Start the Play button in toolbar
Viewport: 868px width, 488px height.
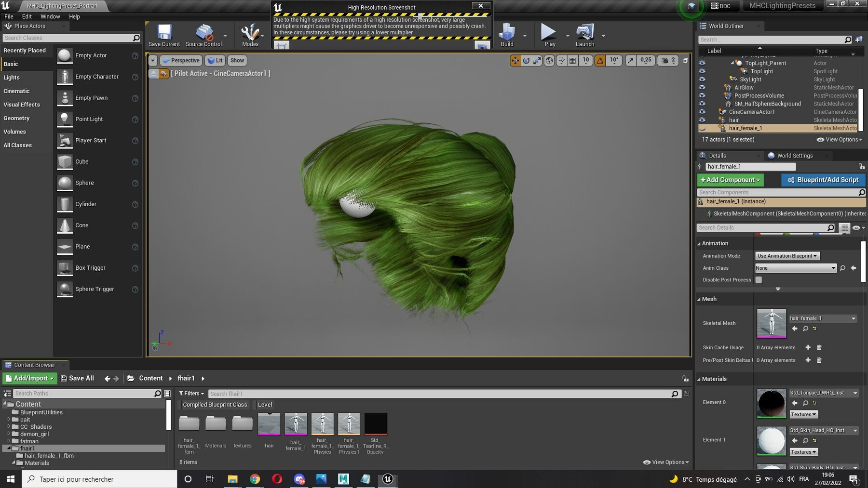(x=549, y=35)
